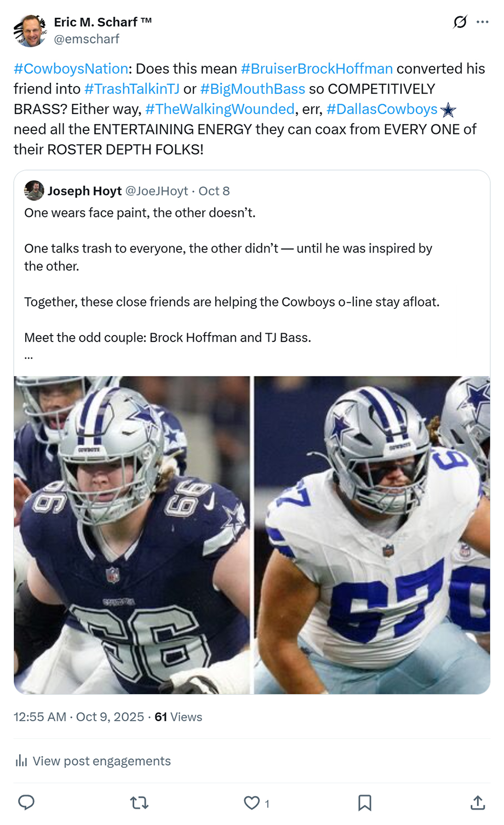Follow the #TrashTalkinTJ hashtag link

point(132,89)
